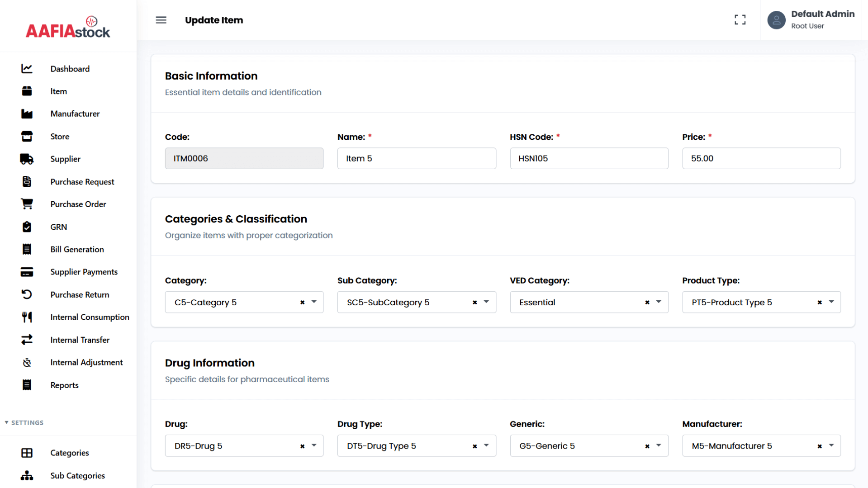The width and height of the screenshot is (868, 488).
Task: Open the Dashboard menu item
Action: (x=70, y=69)
